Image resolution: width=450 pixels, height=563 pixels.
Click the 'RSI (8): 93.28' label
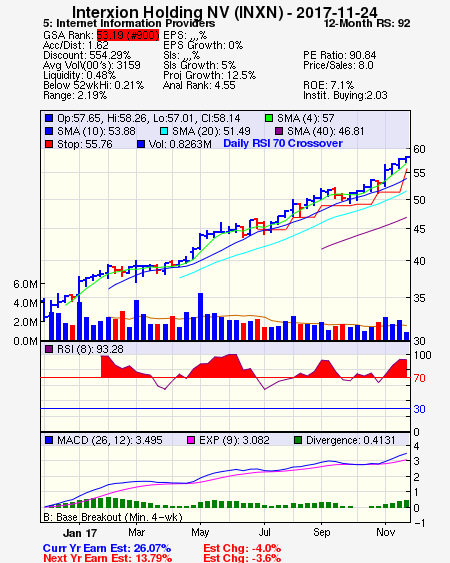coord(90,349)
